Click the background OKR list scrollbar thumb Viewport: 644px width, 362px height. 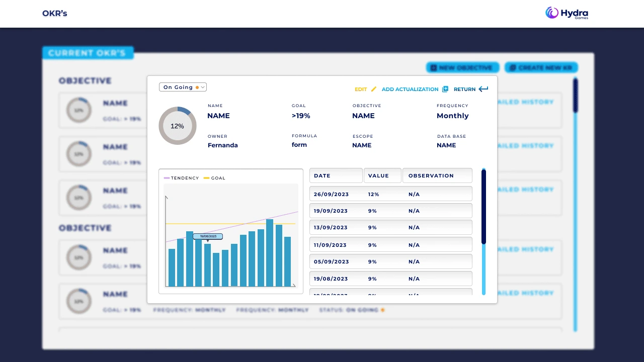point(575,95)
